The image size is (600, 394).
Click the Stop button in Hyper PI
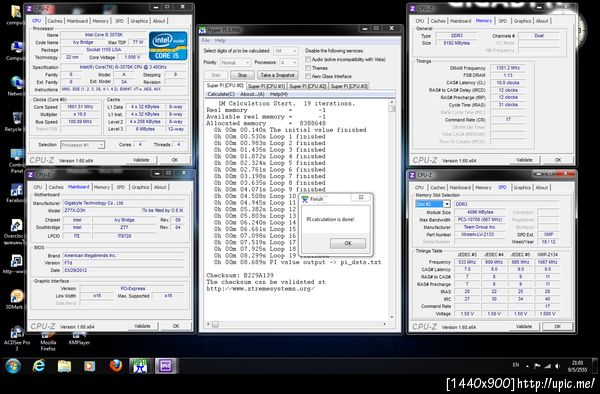[242, 75]
